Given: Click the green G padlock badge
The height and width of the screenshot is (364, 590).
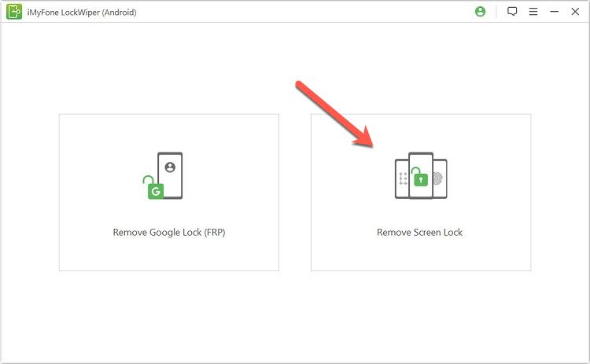Looking at the screenshot, I should click(154, 189).
